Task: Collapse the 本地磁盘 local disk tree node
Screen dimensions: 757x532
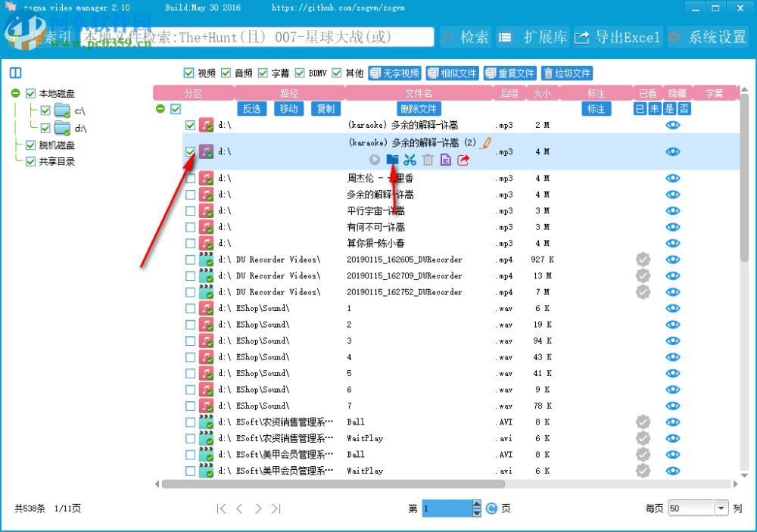Action: click(x=15, y=93)
